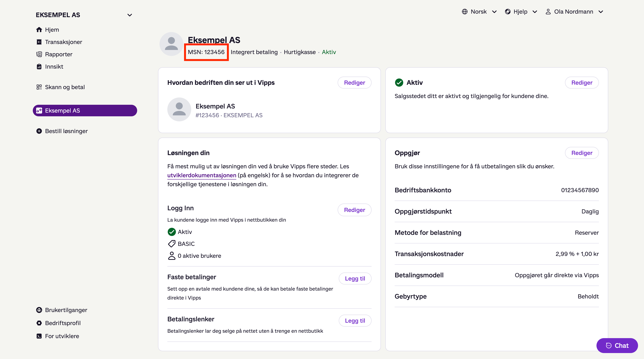Click the Transaksjonskostnader label
The image size is (644, 359).
(x=429, y=254)
